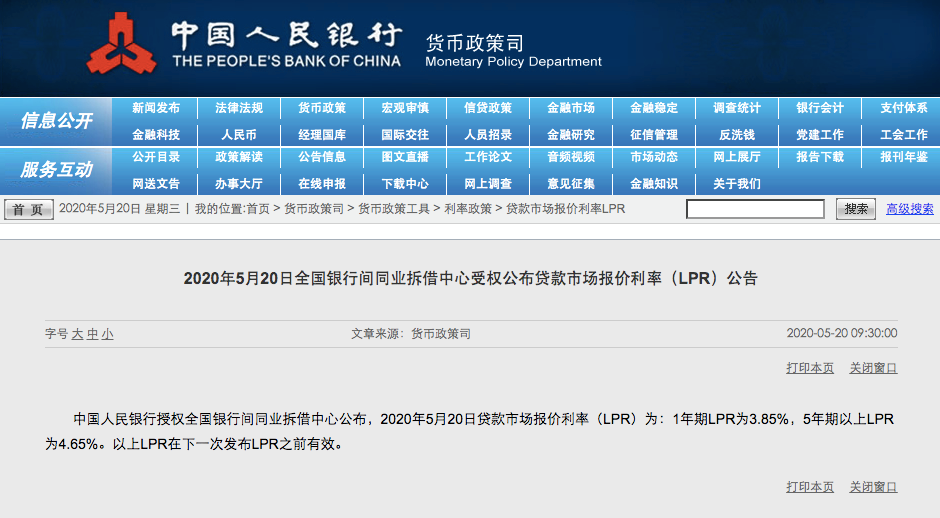Click the upper 关闭窗口 close window link
The height and width of the screenshot is (518, 940).
(873, 368)
